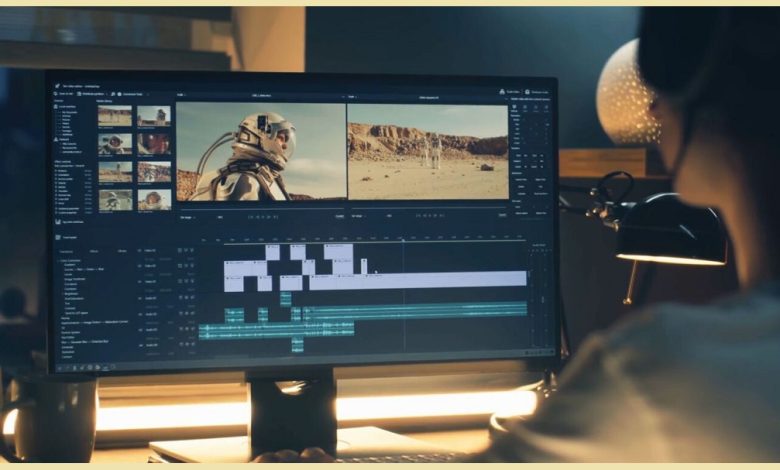
Task: Open the second tab icon in the right properties panel
Action: tap(525, 107)
